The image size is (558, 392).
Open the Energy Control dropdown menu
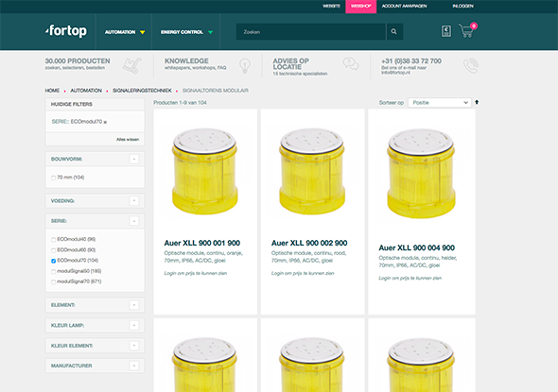point(186,32)
